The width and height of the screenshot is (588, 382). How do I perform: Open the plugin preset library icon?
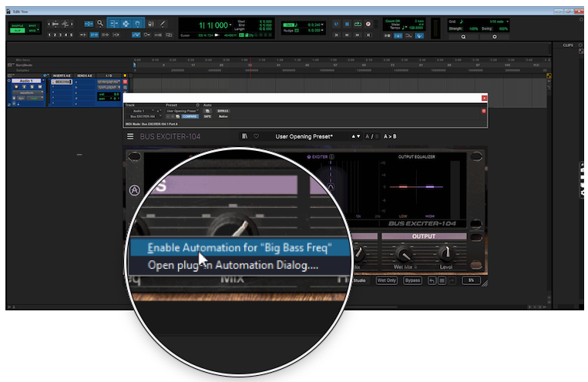(x=244, y=136)
